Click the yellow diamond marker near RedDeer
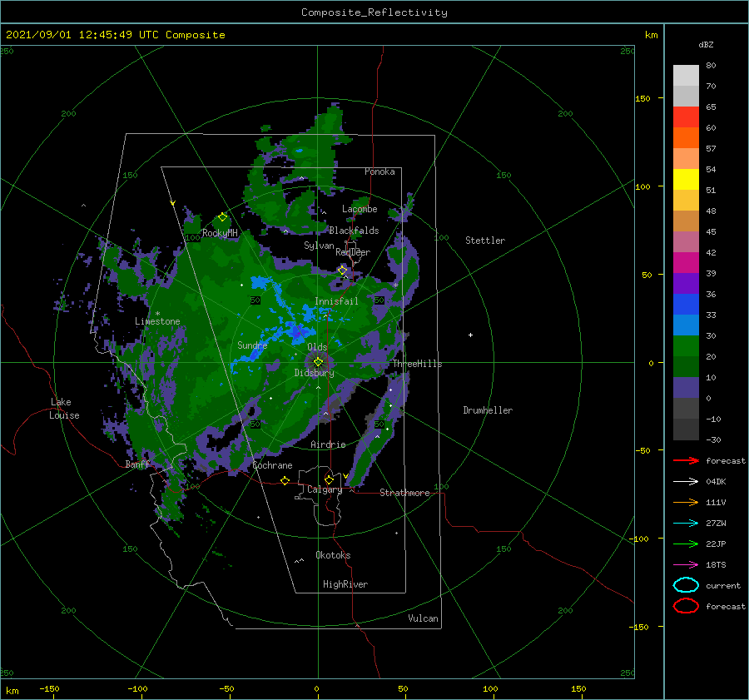 click(x=343, y=271)
